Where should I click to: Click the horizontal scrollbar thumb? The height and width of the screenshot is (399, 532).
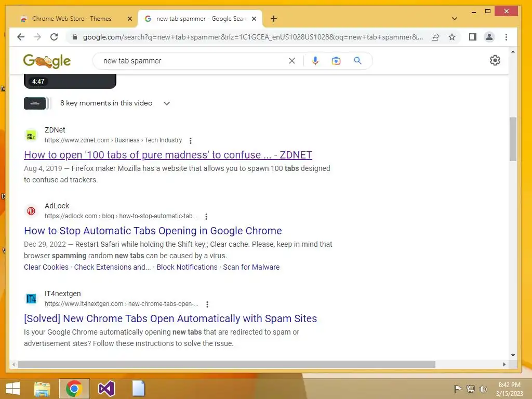coord(227,364)
